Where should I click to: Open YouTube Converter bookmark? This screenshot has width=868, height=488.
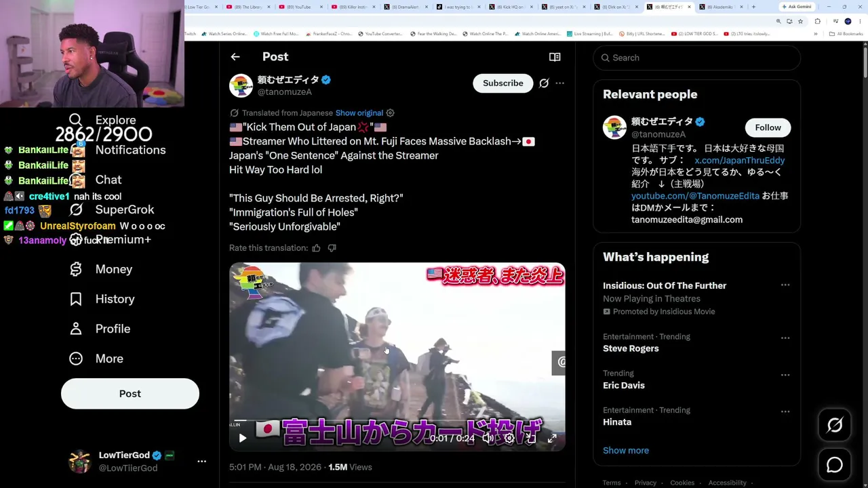380,34
